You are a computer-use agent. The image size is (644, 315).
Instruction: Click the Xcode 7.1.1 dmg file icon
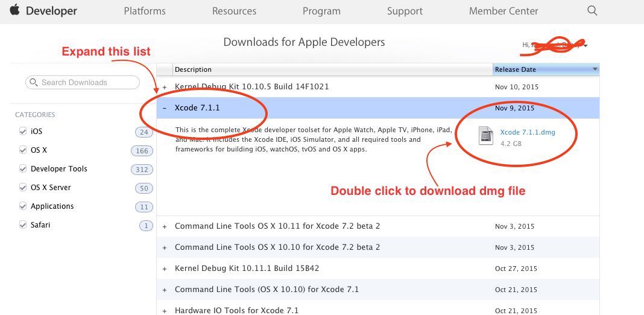click(x=486, y=135)
